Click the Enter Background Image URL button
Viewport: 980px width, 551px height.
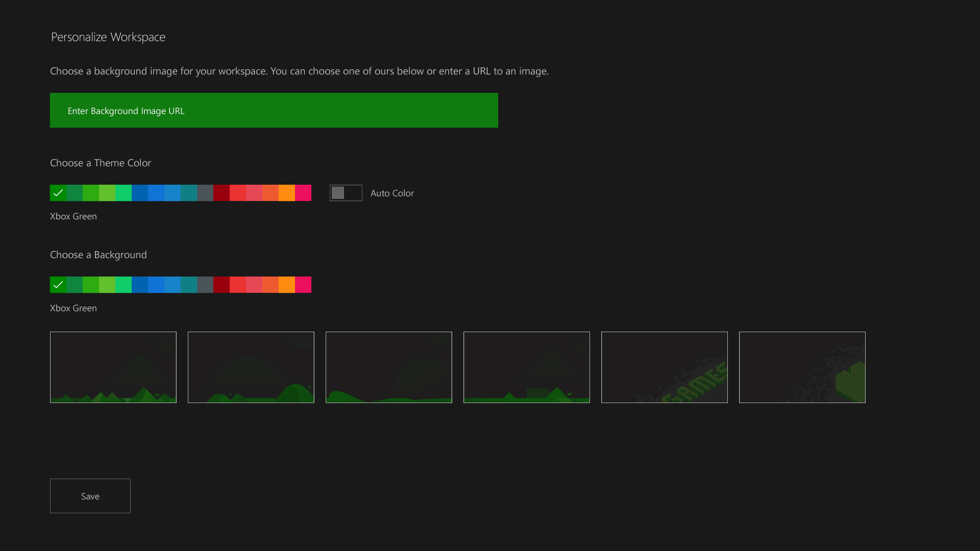pos(274,110)
